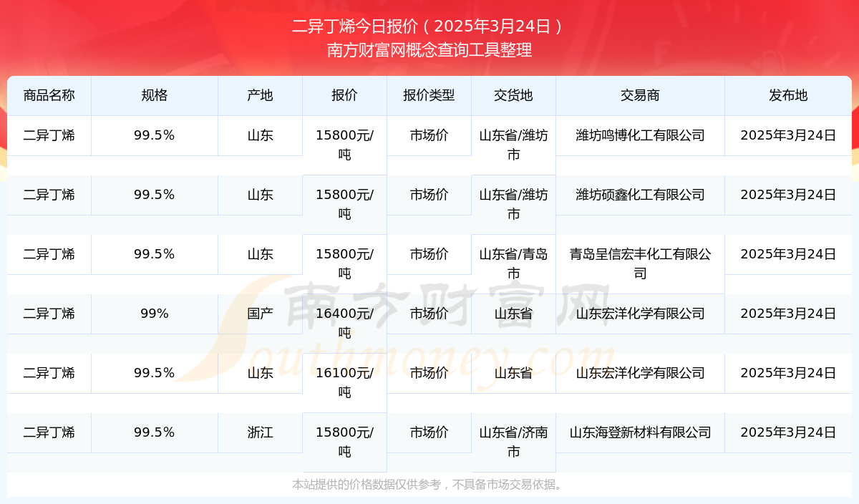Click 二异丁烯 in the 16100元 row
Viewport: 859px width, 504px height.
pyautogui.click(x=49, y=373)
